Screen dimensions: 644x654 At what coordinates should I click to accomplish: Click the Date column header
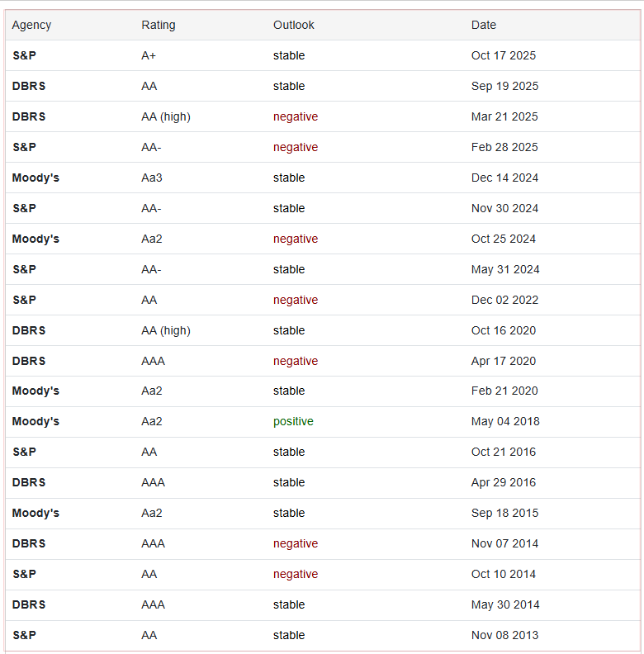click(x=484, y=25)
